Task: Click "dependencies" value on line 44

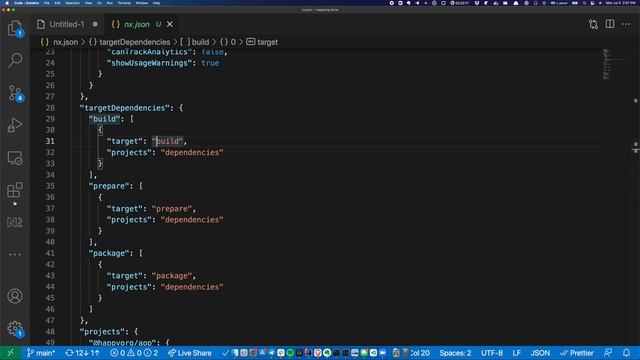Action: 192,287
